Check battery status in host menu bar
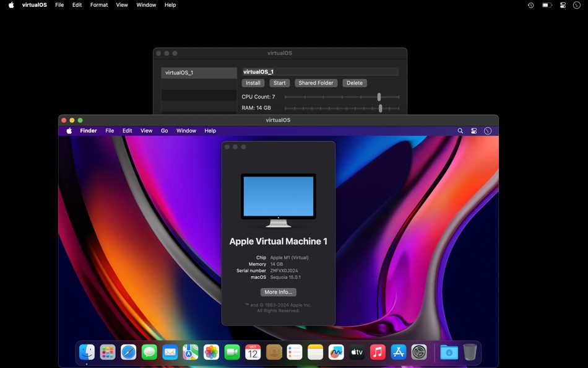Image resolution: width=588 pixels, height=368 pixels. (x=547, y=5)
